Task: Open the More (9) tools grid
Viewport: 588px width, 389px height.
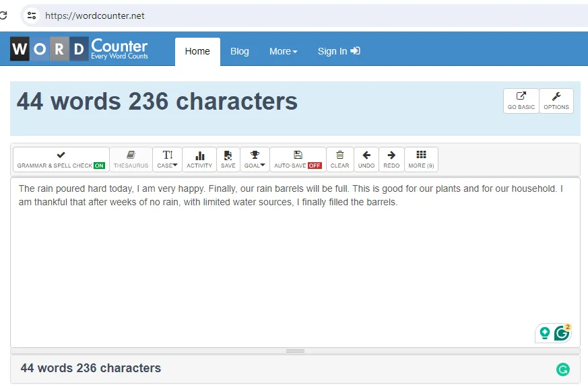Action: point(421,160)
